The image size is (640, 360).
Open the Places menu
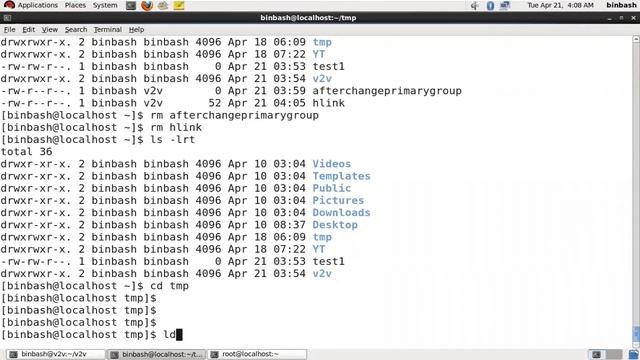(75, 5)
